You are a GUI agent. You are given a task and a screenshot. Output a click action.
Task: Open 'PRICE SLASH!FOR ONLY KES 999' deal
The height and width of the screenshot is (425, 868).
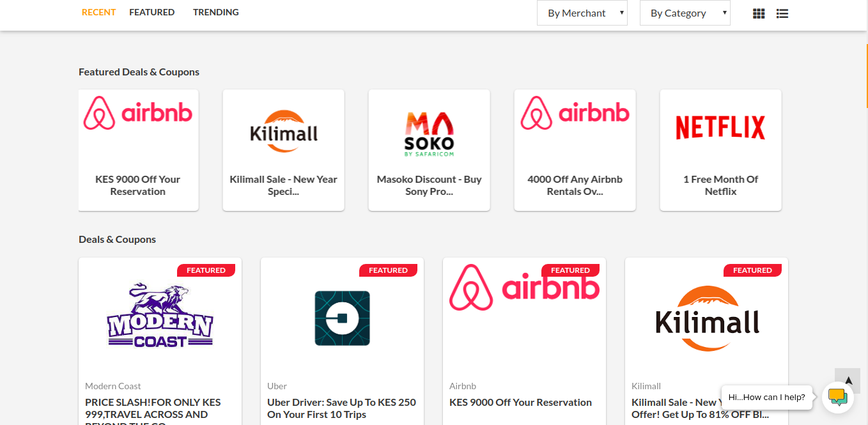pos(153,410)
